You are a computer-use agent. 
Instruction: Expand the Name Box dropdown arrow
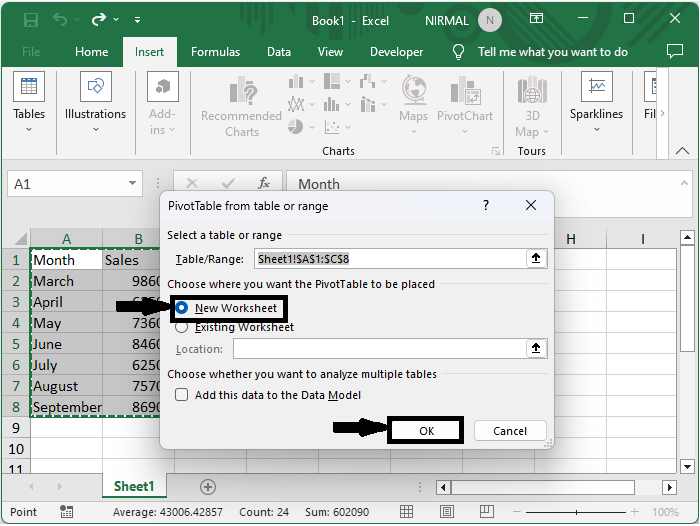133,184
